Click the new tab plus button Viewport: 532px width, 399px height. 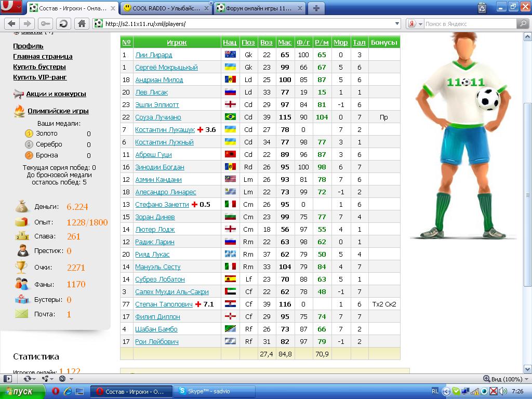(x=316, y=8)
